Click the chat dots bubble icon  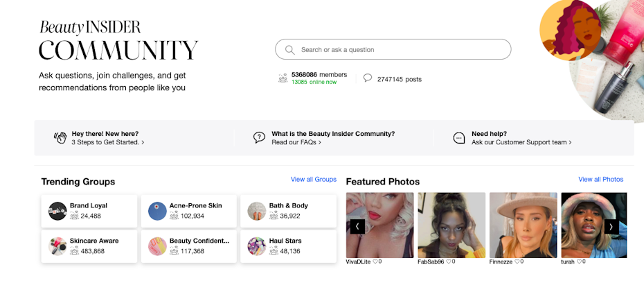pyautogui.click(x=459, y=138)
